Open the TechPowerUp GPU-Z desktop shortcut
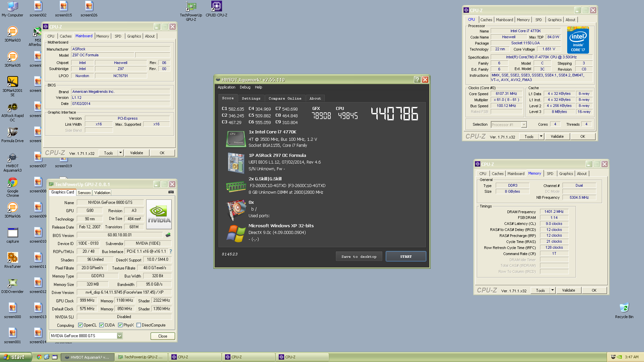Viewport: 644px width, 362px height. point(191,11)
